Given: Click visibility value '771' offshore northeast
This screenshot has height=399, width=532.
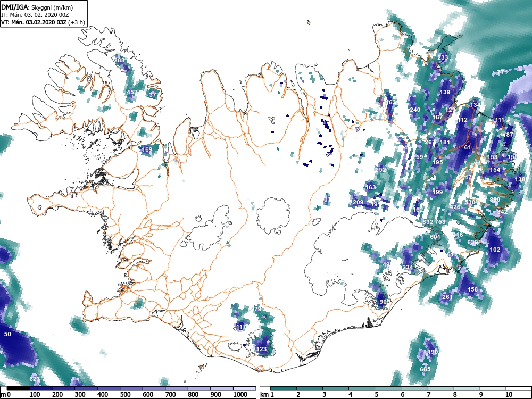Looking at the screenshot, I should [502, 72].
